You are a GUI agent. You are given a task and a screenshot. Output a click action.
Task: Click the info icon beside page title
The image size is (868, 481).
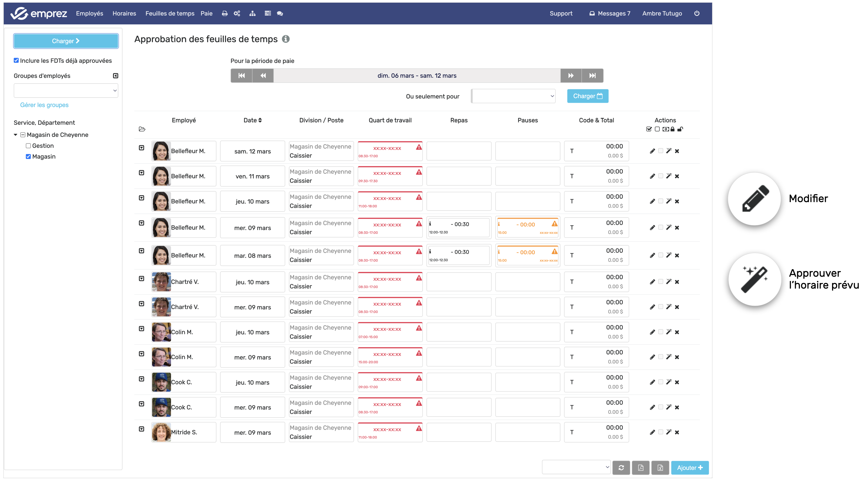click(x=286, y=39)
